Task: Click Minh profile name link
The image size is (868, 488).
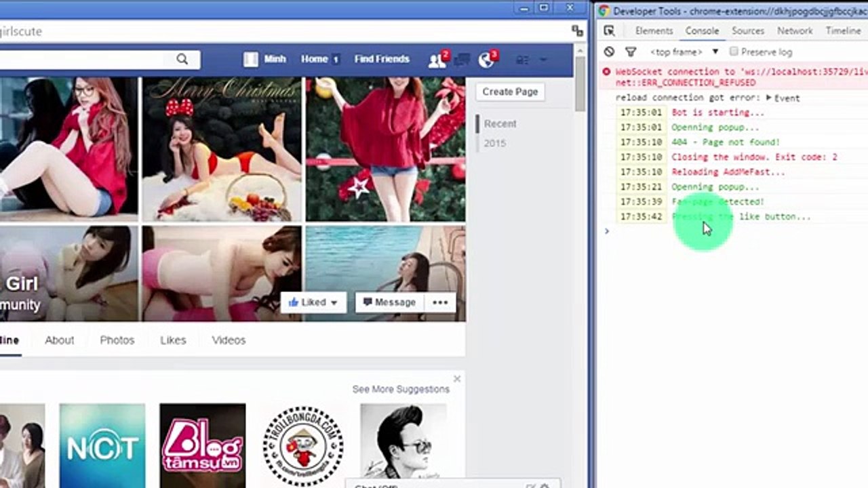Action: pyautogui.click(x=275, y=59)
